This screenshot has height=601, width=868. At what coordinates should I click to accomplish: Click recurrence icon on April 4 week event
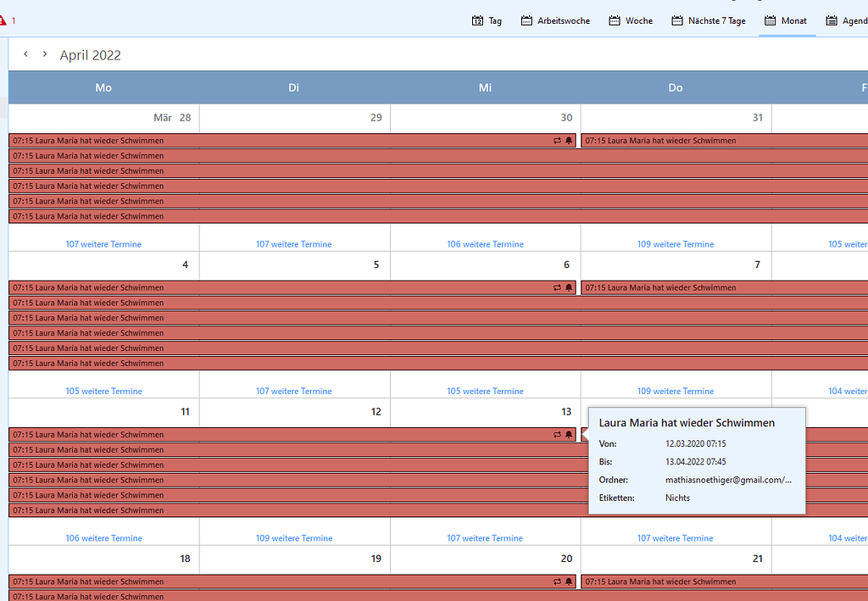[x=557, y=287]
